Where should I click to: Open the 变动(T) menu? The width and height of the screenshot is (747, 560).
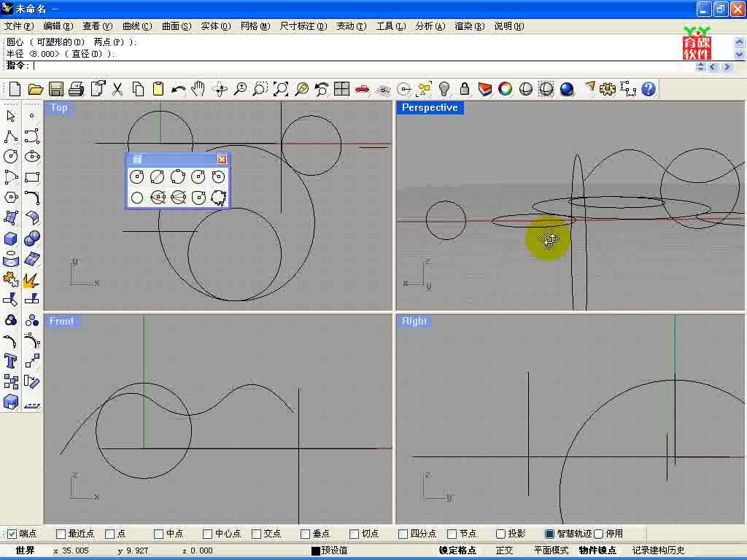point(351,26)
